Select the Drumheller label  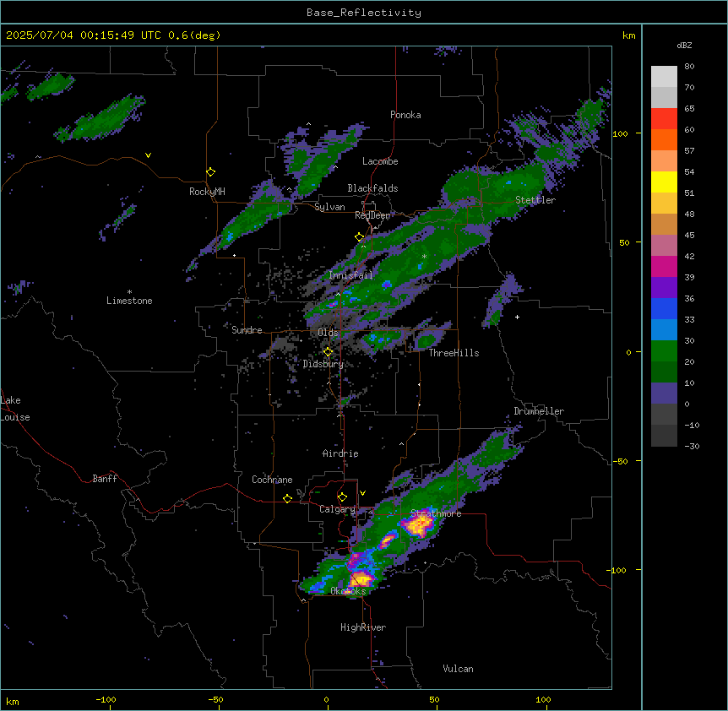(539, 411)
